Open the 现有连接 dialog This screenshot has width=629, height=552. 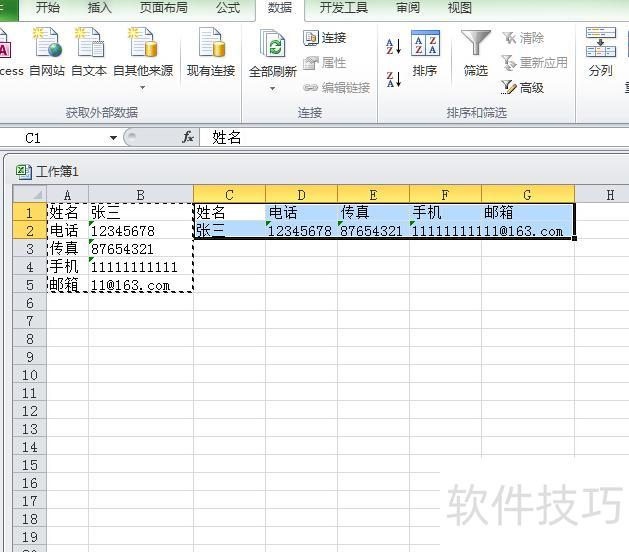pyautogui.click(x=211, y=51)
